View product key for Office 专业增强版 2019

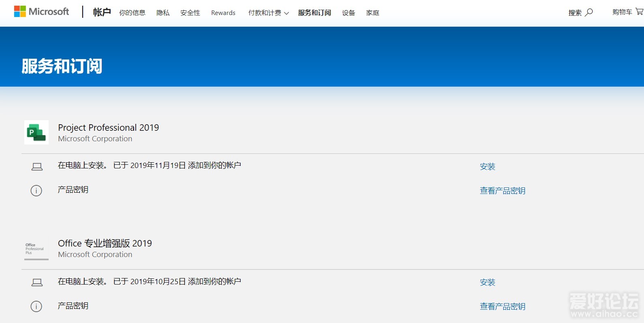click(x=502, y=306)
